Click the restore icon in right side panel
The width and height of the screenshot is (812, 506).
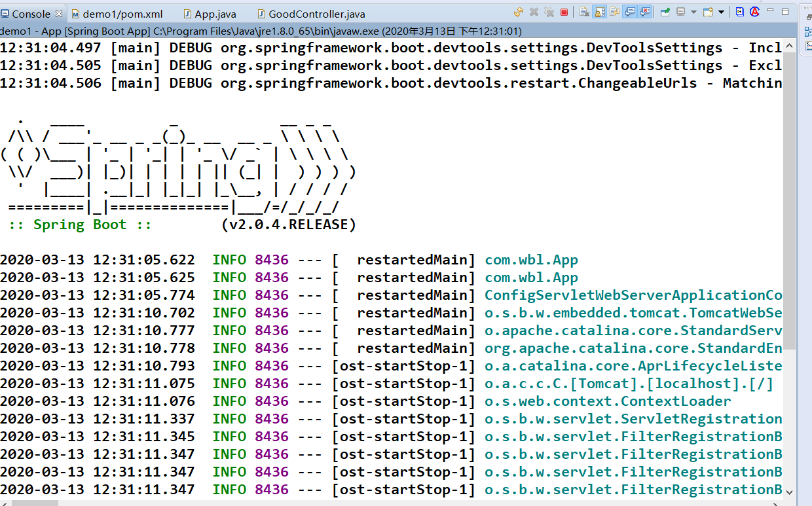tap(809, 18)
